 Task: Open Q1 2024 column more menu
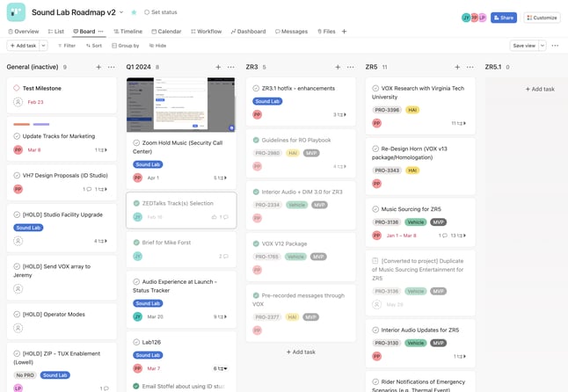[230, 67]
